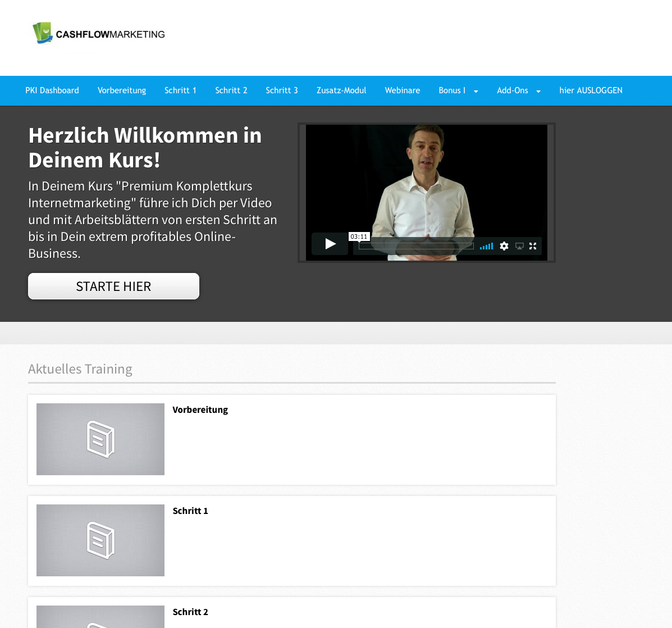The width and height of the screenshot is (672, 628).
Task: Open Schritt 3 in navigation bar
Action: (x=282, y=90)
